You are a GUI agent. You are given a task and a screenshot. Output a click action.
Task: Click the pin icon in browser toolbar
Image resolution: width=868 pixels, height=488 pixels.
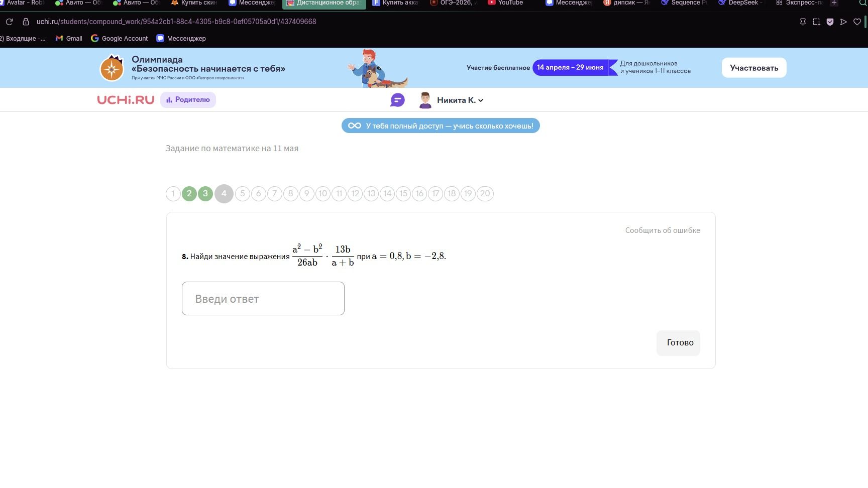(803, 22)
